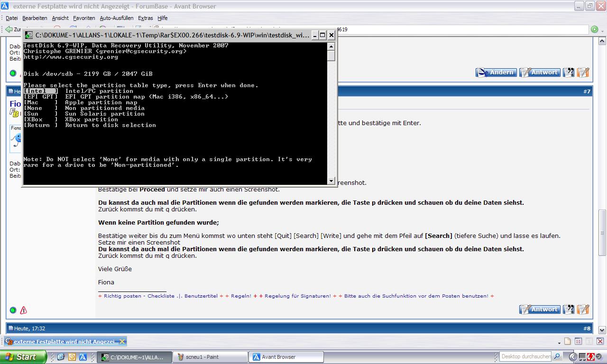Click the 'Regelung für Signaturen!' link
Image resolution: width=607 pixels, height=364 pixels.
pyautogui.click(x=298, y=296)
